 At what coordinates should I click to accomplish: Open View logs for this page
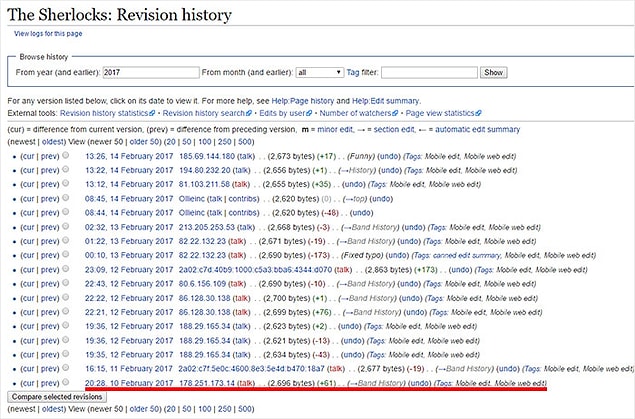point(48,34)
